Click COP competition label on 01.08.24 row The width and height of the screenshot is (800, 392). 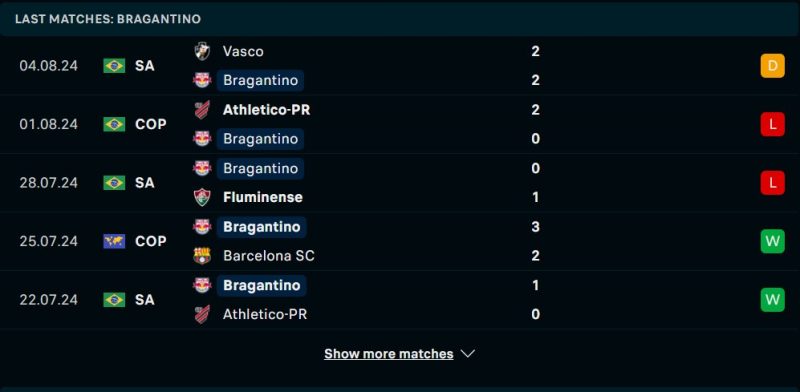[151, 124]
